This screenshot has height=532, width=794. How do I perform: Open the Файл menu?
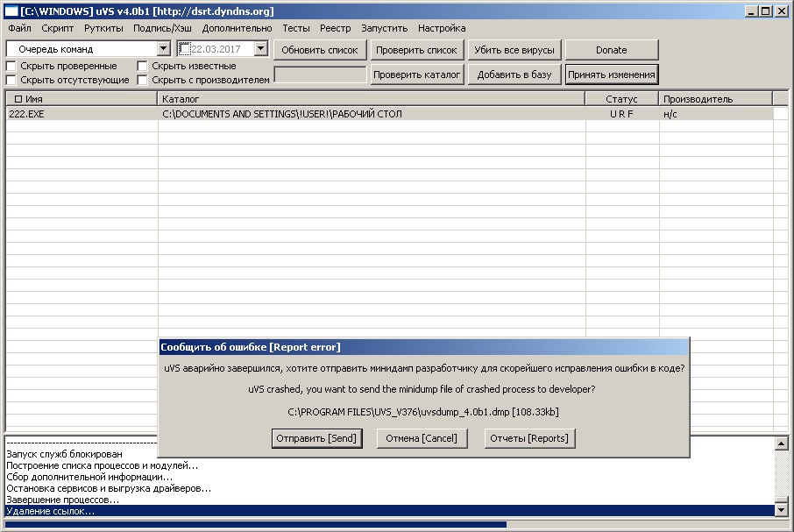(20, 28)
